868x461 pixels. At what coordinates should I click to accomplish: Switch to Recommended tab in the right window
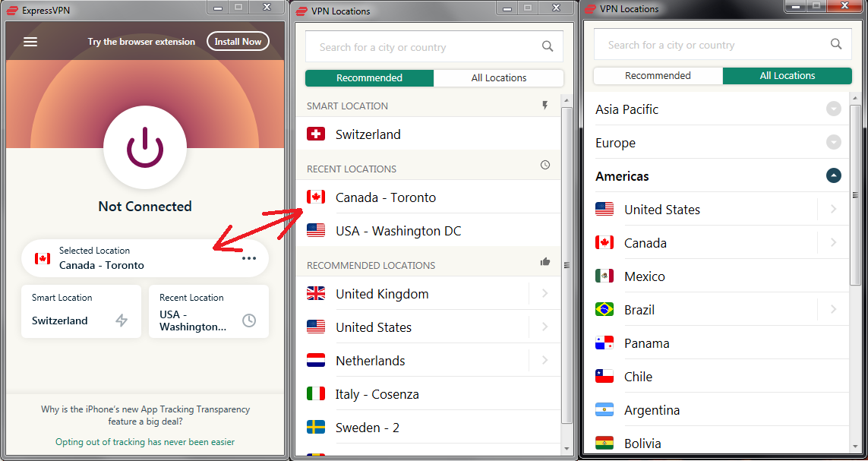coord(658,76)
